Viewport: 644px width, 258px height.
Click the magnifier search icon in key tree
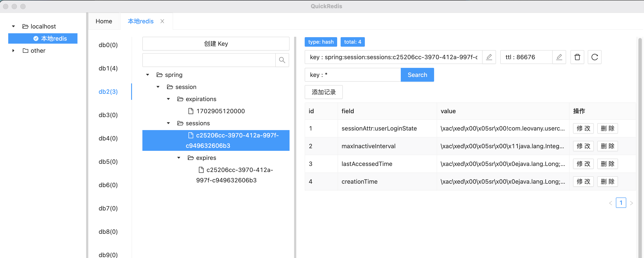[282, 60]
